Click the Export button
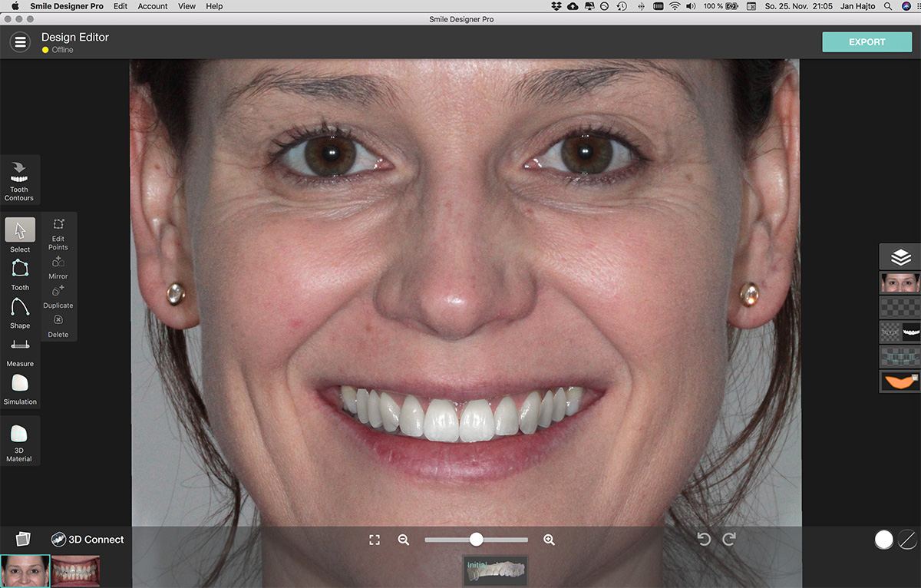 (x=867, y=42)
